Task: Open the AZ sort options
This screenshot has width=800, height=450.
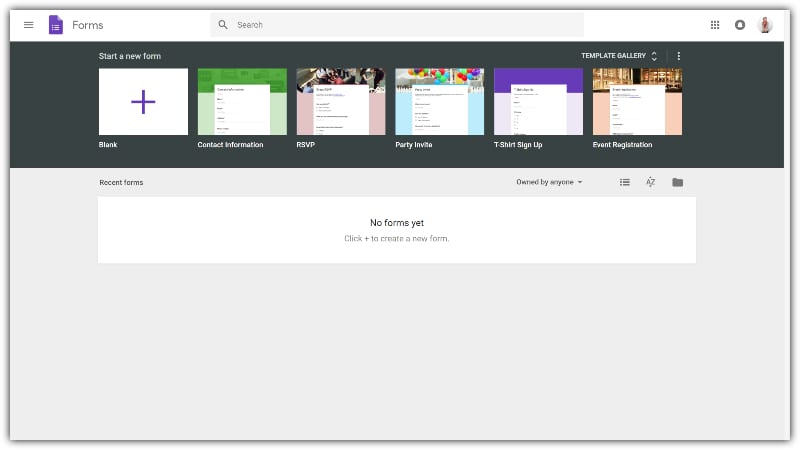Action: [650, 182]
